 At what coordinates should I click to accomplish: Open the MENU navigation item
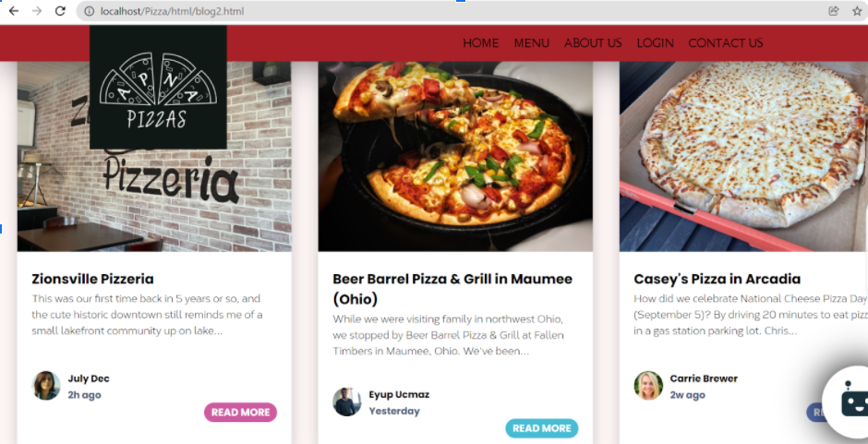click(x=532, y=43)
